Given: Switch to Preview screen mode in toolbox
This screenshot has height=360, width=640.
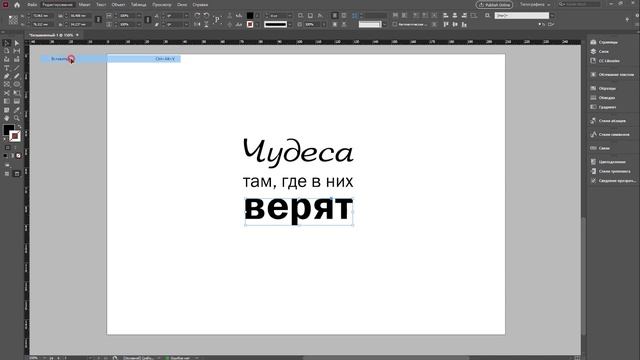Looking at the screenshot, I should 17,174.
